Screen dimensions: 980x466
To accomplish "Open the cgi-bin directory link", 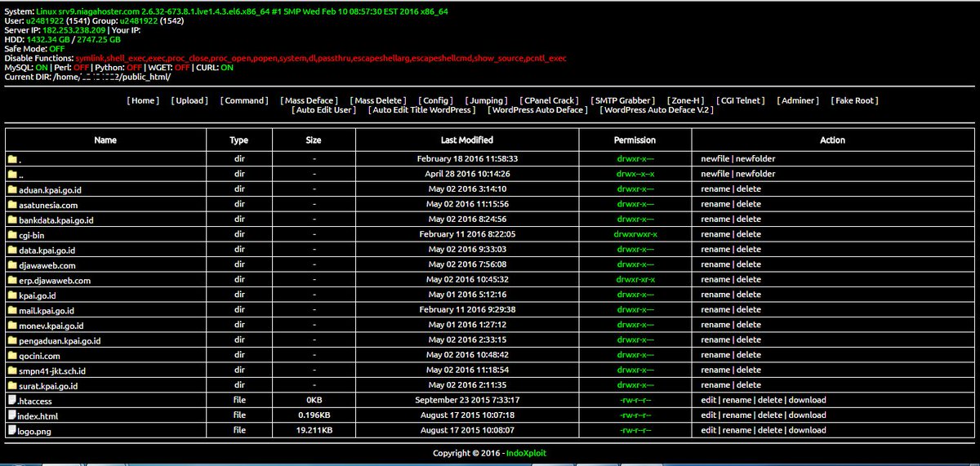I will pos(32,235).
